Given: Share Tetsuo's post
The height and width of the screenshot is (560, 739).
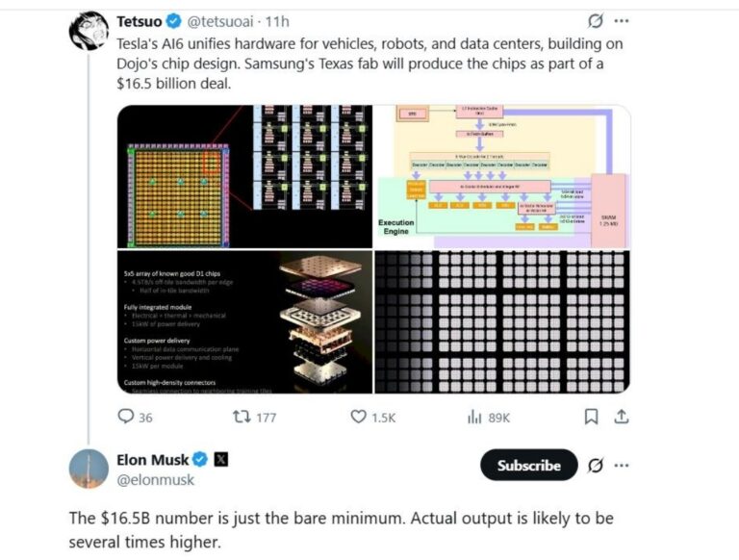Looking at the screenshot, I should pyautogui.click(x=622, y=417).
